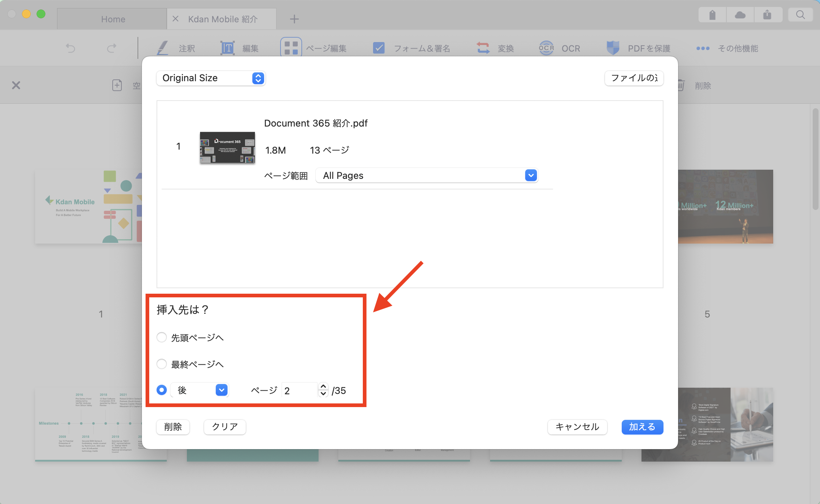820x504 pixels.
Task: Click the 削除 button in dialog
Action: click(173, 427)
